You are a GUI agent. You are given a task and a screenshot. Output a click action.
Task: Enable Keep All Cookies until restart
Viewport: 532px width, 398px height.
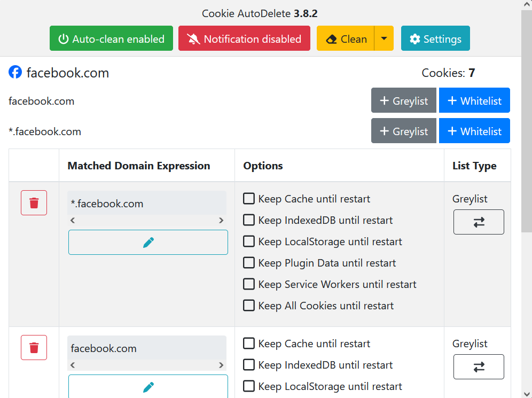(x=249, y=306)
